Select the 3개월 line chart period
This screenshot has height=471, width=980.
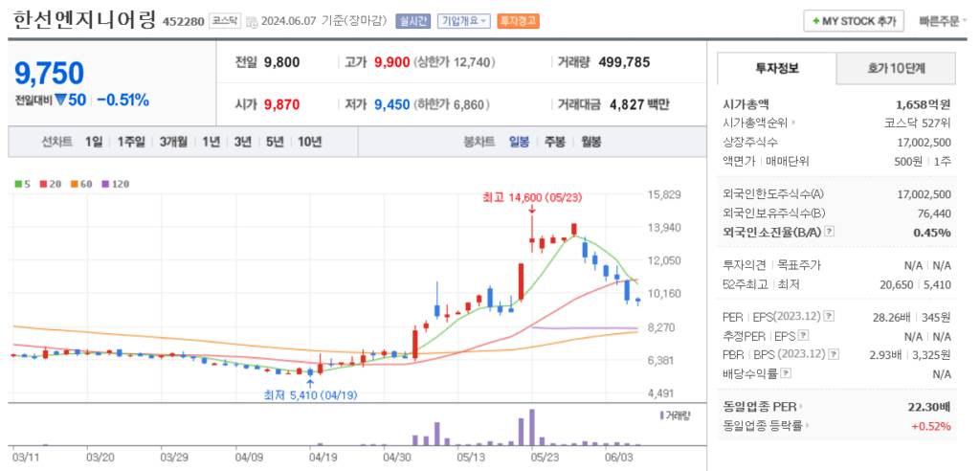point(173,142)
